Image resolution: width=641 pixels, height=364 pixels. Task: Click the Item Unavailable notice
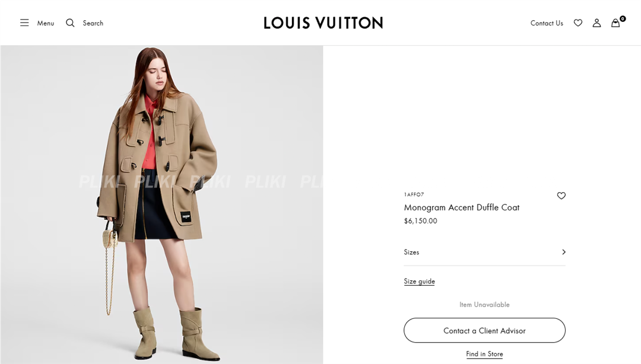click(484, 305)
